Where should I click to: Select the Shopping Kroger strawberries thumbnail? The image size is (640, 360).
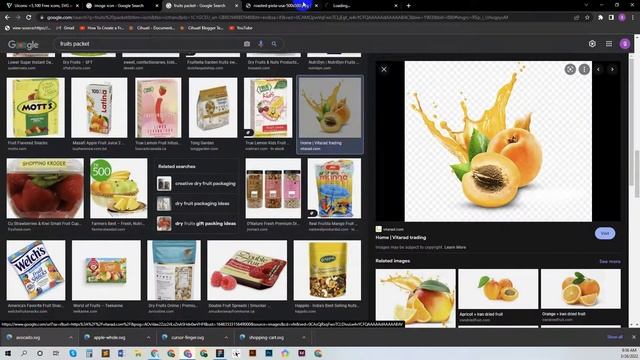point(45,189)
